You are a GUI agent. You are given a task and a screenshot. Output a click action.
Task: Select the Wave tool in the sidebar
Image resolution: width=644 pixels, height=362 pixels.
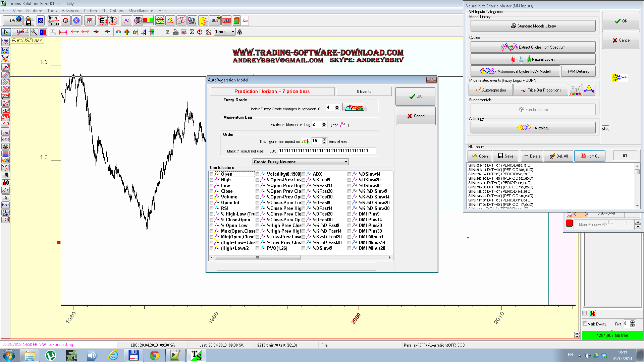(5, 167)
